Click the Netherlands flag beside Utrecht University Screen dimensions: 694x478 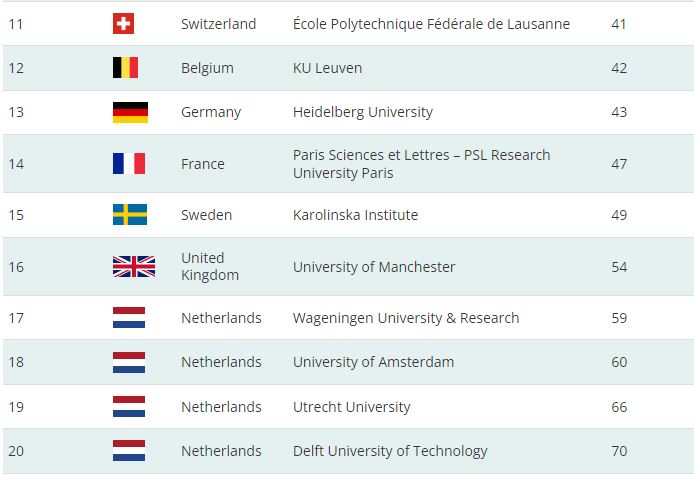pos(129,406)
